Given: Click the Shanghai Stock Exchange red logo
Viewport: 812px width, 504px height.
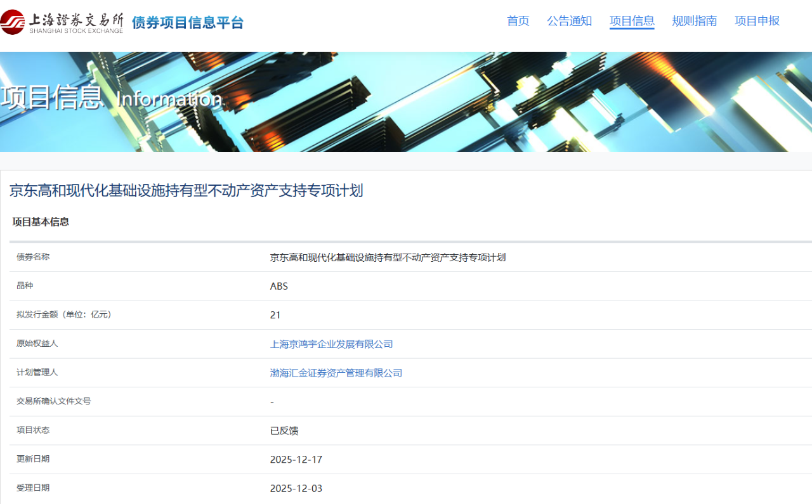Looking at the screenshot, I should point(13,22).
